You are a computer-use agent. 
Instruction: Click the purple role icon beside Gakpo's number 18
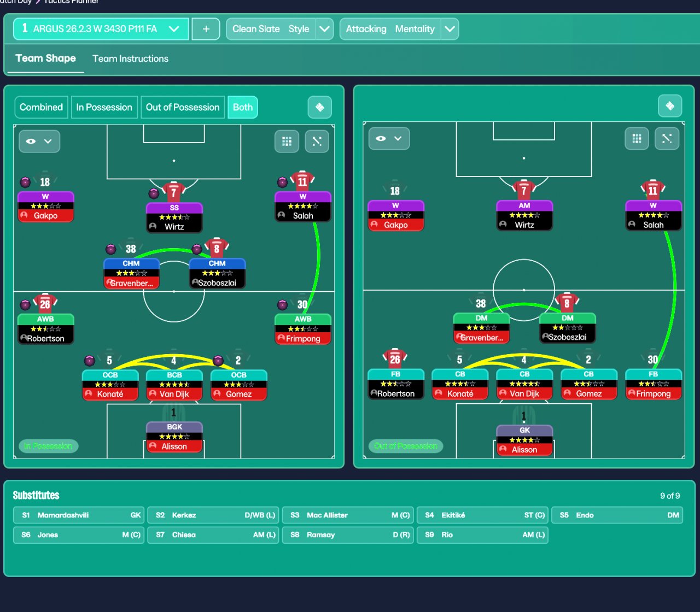tap(25, 182)
